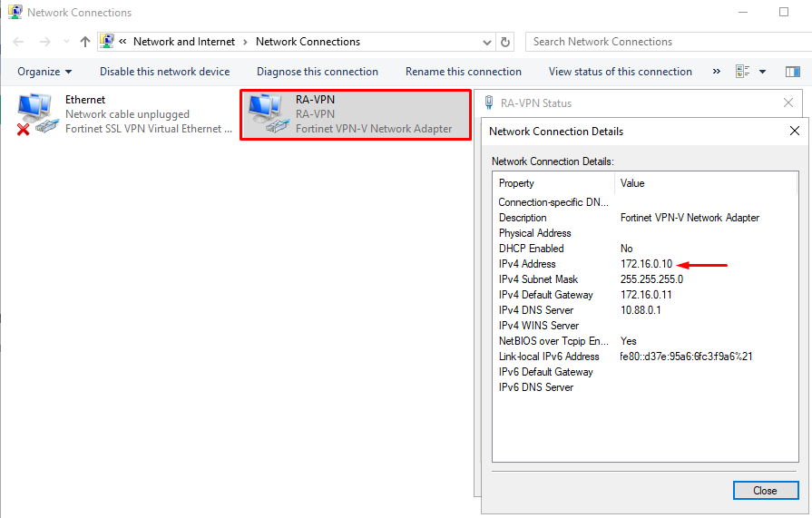The width and height of the screenshot is (812, 518).
Task: Expand the address bar history dropdown
Action: [487, 43]
